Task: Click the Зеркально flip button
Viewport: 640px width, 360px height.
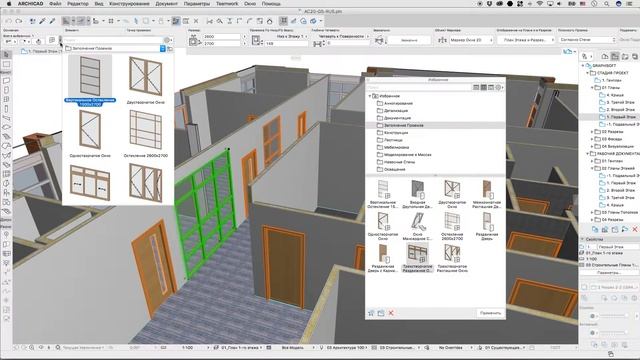Action: pos(409,40)
